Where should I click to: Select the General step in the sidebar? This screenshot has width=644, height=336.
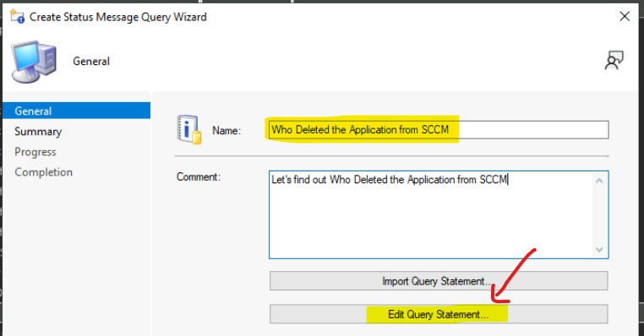76,111
